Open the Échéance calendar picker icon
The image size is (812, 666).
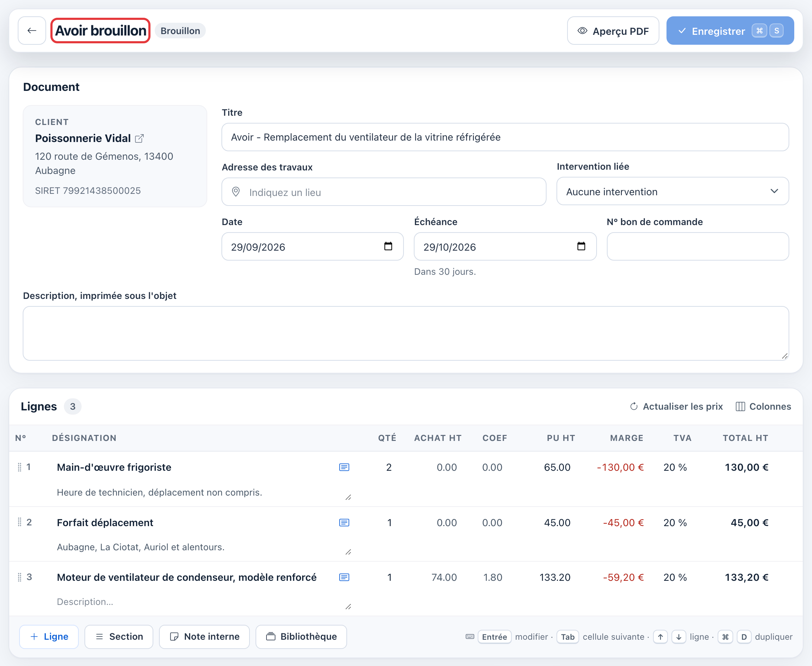(581, 246)
